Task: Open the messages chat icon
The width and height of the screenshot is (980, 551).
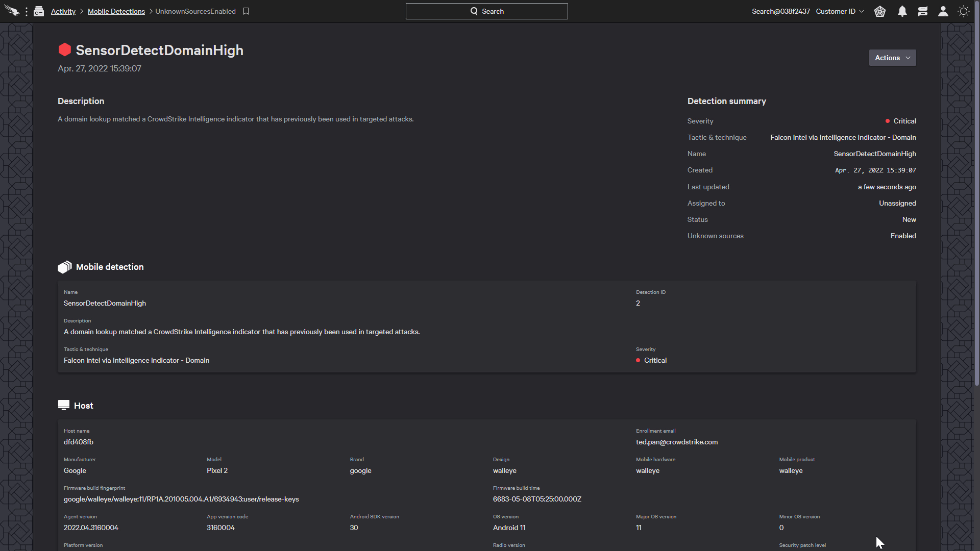Action: (922, 11)
